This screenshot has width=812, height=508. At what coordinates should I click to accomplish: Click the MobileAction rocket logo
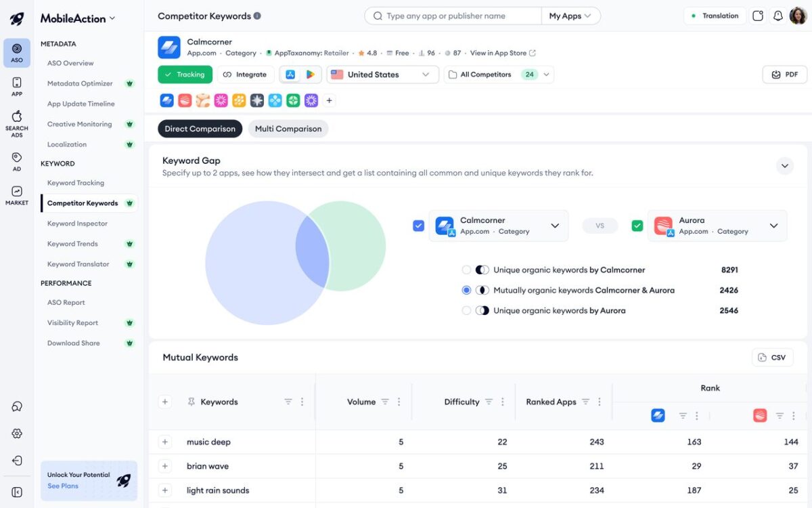17,19
